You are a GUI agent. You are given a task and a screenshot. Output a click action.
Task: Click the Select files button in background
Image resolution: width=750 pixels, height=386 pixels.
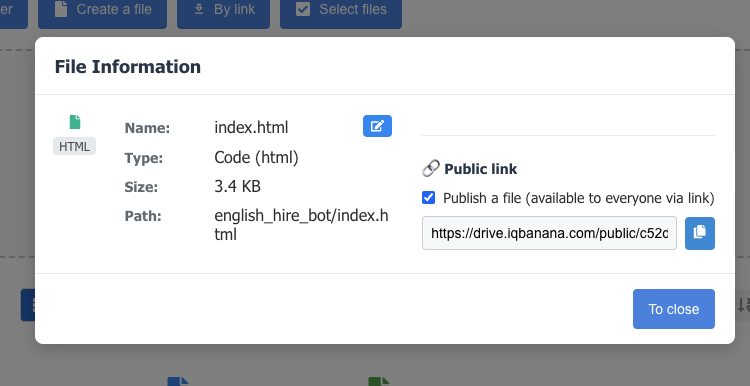pyautogui.click(x=341, y=11)
